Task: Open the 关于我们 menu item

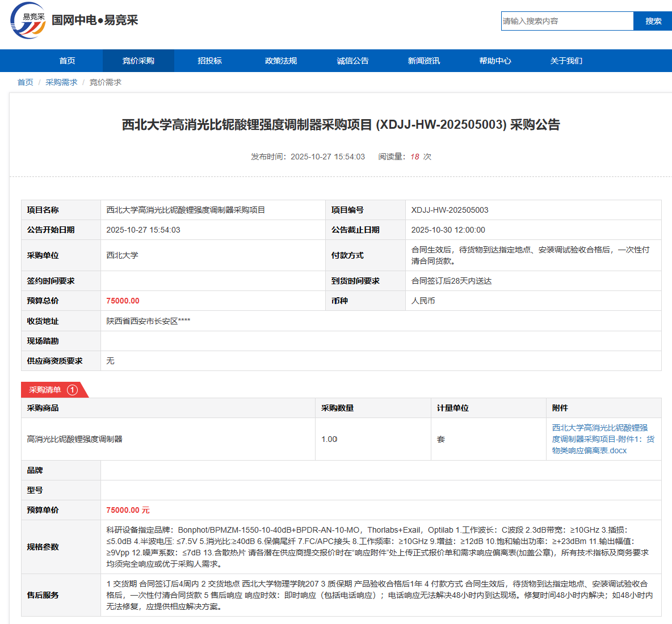Action: coord(566,61)
